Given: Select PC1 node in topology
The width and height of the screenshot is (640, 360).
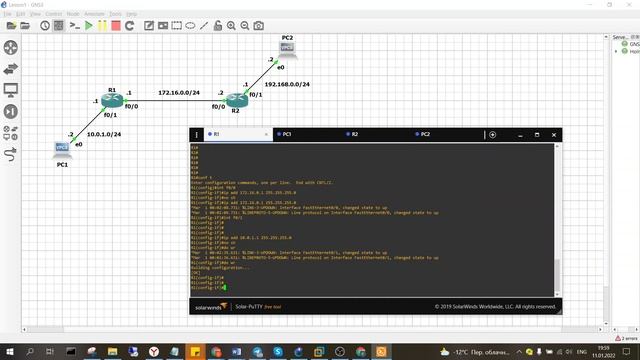Looking at the screenshot, I should 62,150.
